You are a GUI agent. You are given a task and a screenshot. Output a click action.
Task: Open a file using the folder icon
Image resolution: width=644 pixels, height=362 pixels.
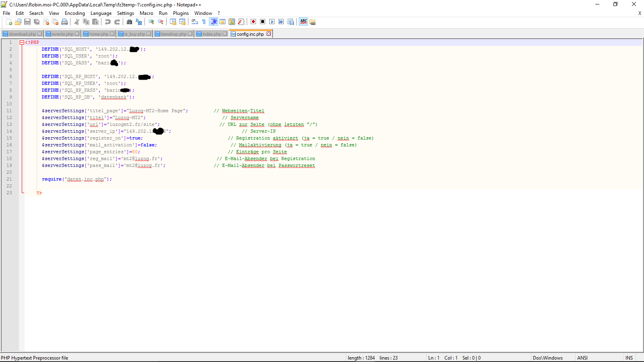18,22
